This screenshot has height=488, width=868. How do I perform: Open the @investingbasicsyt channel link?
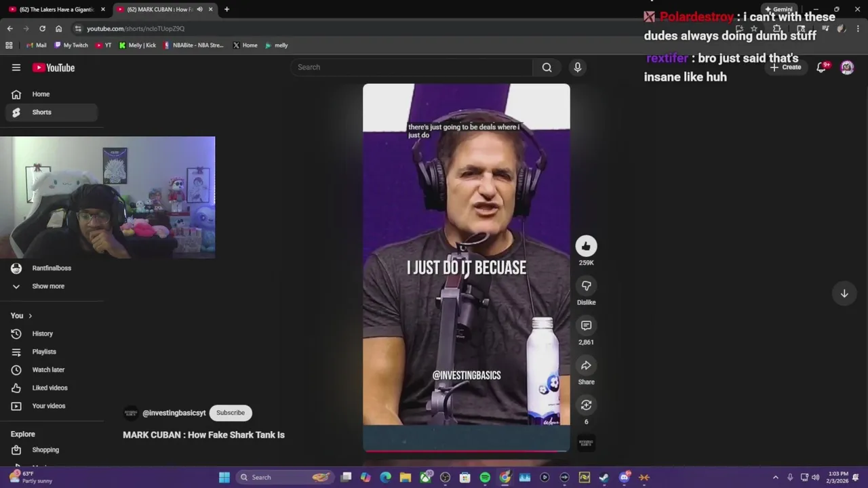174,413
